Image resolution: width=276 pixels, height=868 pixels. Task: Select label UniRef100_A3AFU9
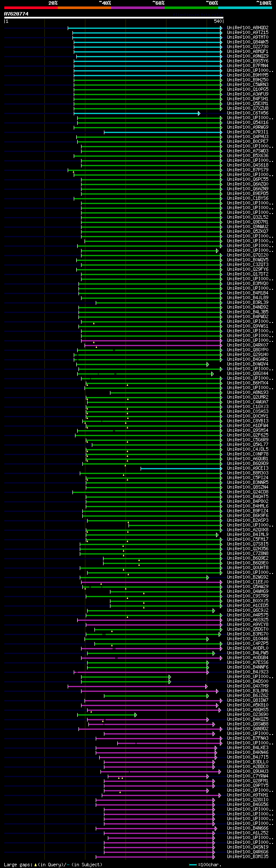tap(248, 94)
